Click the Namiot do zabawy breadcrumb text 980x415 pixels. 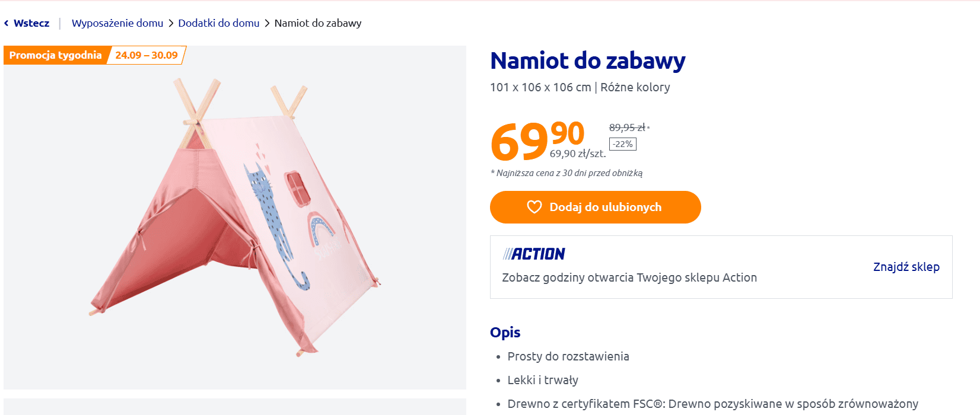318,23
